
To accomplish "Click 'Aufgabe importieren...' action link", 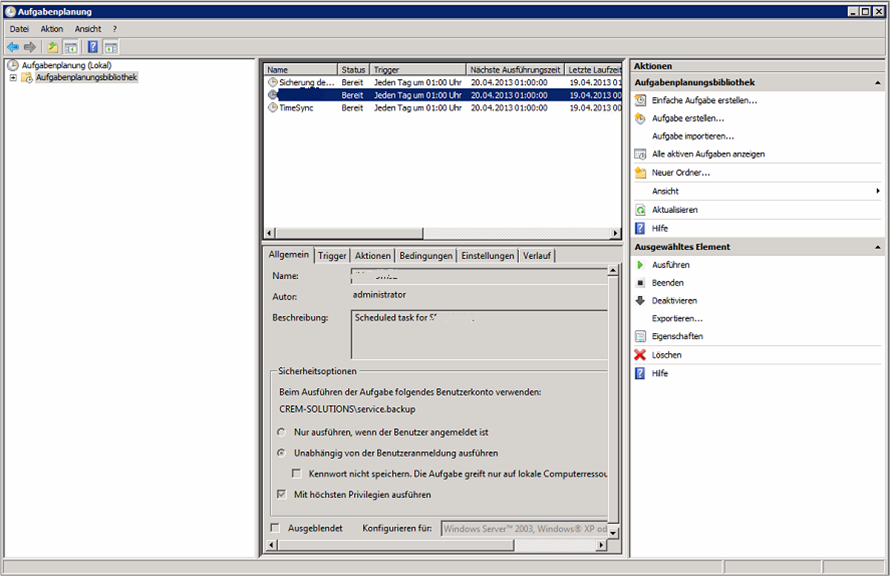I will coord(692,136).
